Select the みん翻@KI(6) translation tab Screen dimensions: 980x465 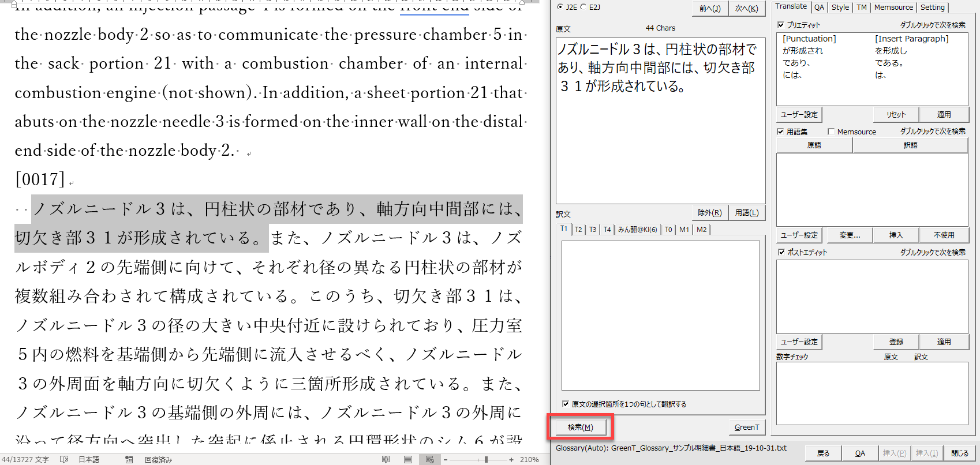click(637, 229)
